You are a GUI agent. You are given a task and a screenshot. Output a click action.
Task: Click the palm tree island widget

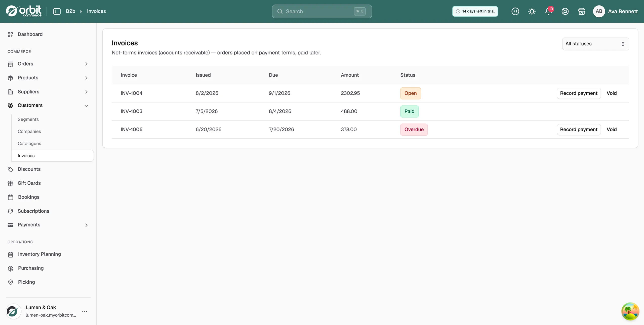(x=630, y=311)
